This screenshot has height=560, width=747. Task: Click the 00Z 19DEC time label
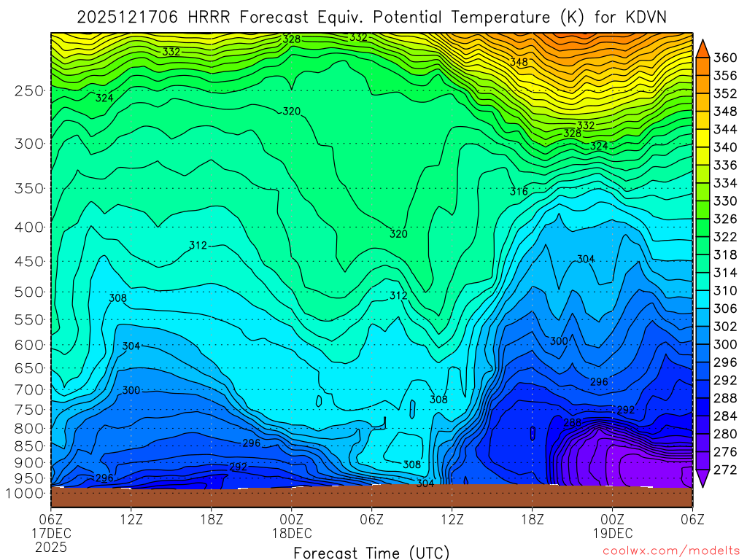(613, 526)
